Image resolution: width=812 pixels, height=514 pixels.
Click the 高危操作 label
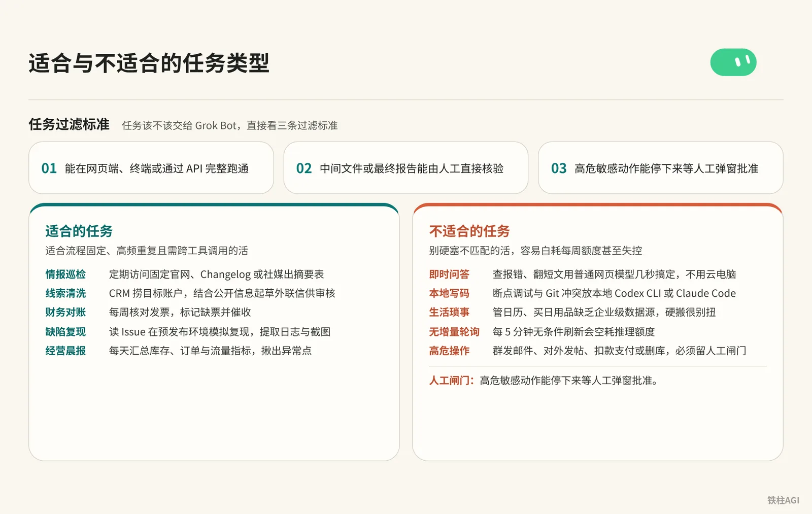pyautogui.click(x=449, y=351)
